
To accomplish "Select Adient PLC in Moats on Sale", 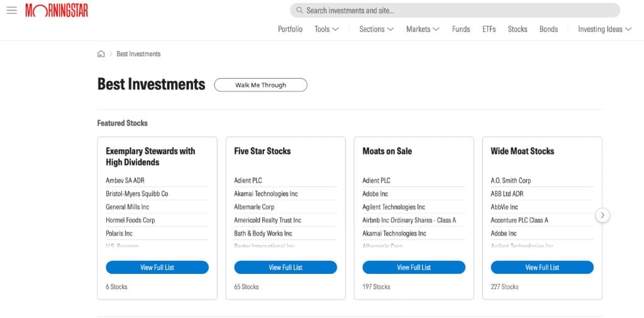I will pyautogui.click(x=376, y=181).
